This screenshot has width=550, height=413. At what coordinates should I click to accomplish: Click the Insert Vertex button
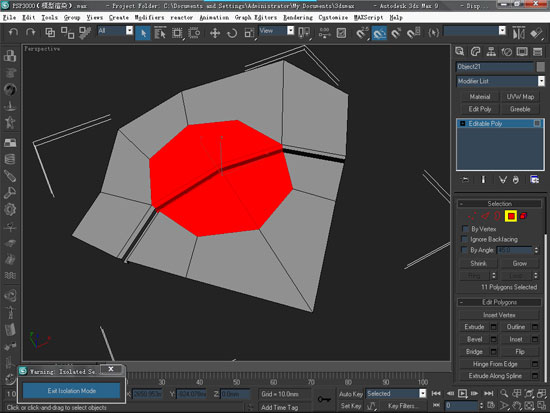click(499, 315)
